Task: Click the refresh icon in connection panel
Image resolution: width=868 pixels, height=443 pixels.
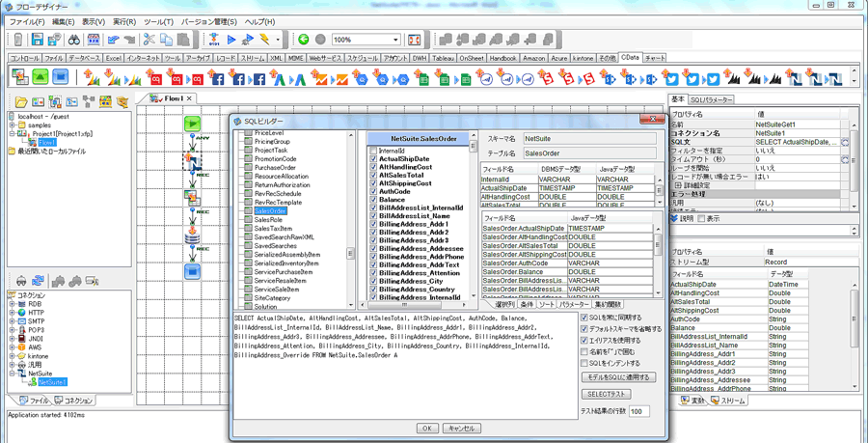Action: point(38,280)
